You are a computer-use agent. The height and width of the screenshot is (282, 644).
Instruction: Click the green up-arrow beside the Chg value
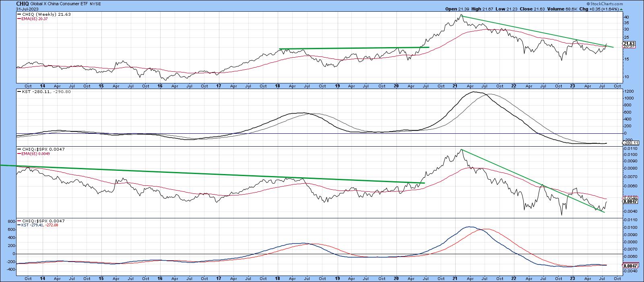tap(622, 9)
